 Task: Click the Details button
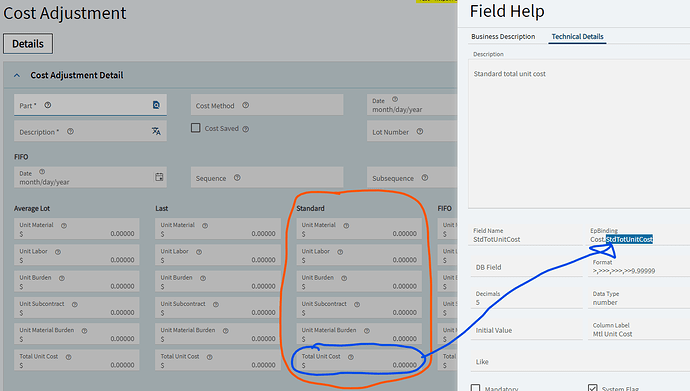pyautogui.click(x=28, y=44)
